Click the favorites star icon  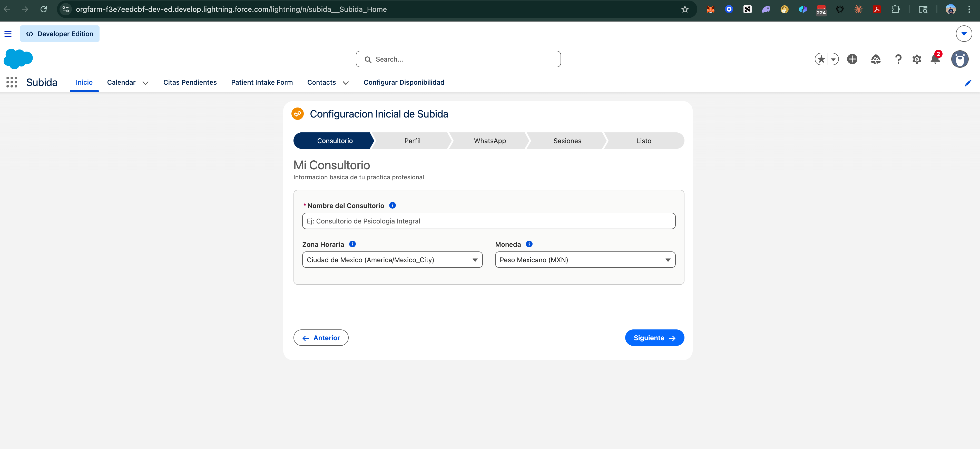(821, 59)
